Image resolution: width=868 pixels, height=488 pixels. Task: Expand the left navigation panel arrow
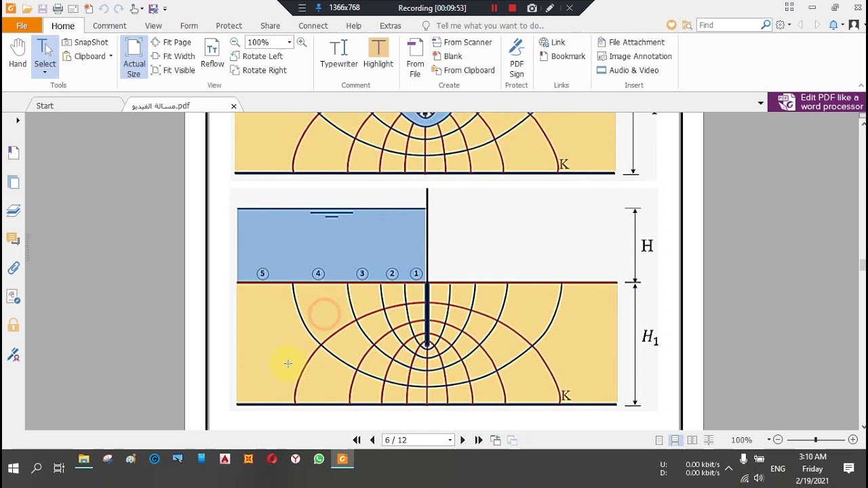point(18,121)
